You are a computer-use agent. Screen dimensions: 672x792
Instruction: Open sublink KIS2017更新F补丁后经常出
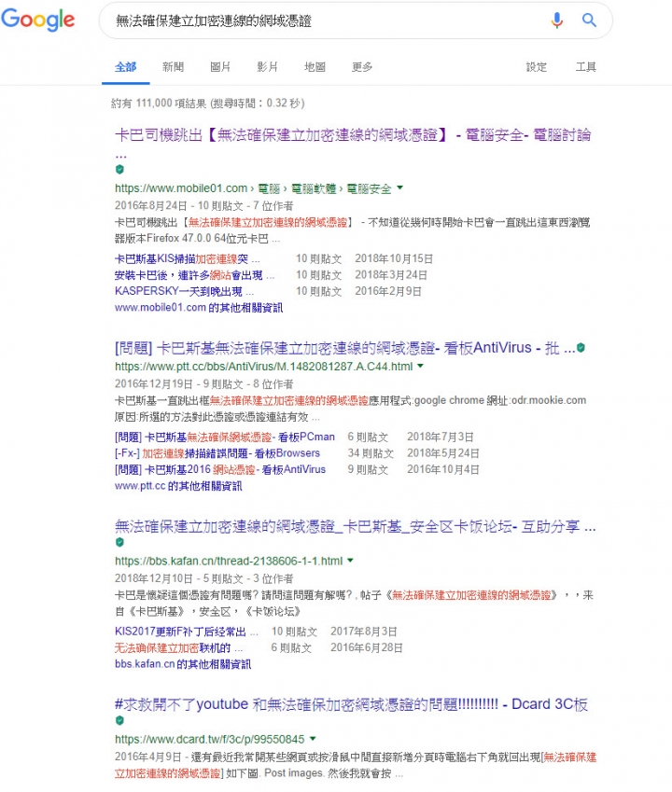pyautogui.click(x=186, y=632)
